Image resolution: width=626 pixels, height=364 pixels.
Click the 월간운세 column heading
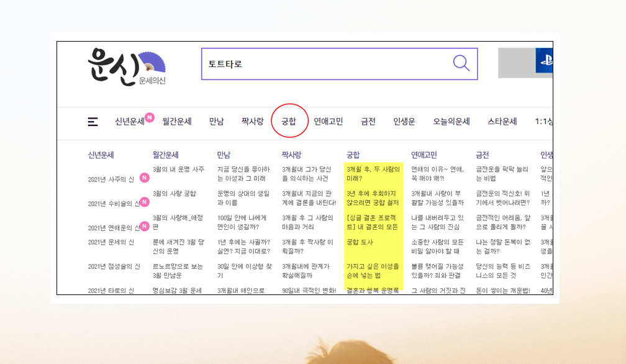(x=165, y=155)
